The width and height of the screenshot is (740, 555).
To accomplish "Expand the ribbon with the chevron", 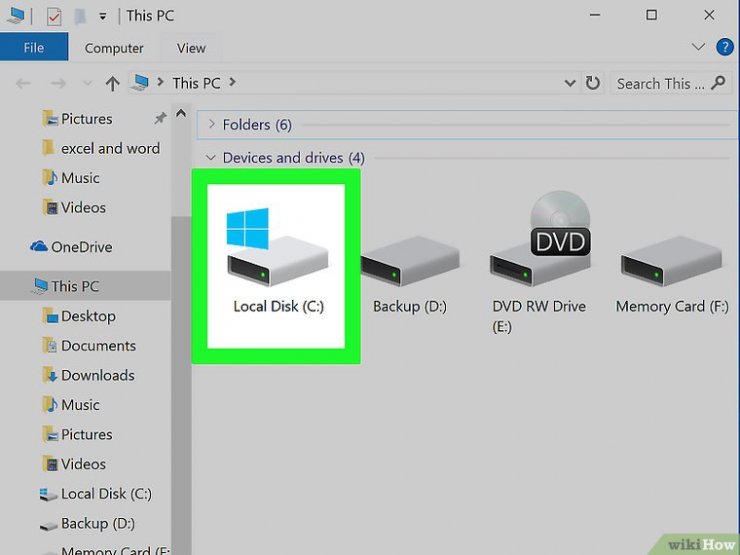I will (698, 47).
